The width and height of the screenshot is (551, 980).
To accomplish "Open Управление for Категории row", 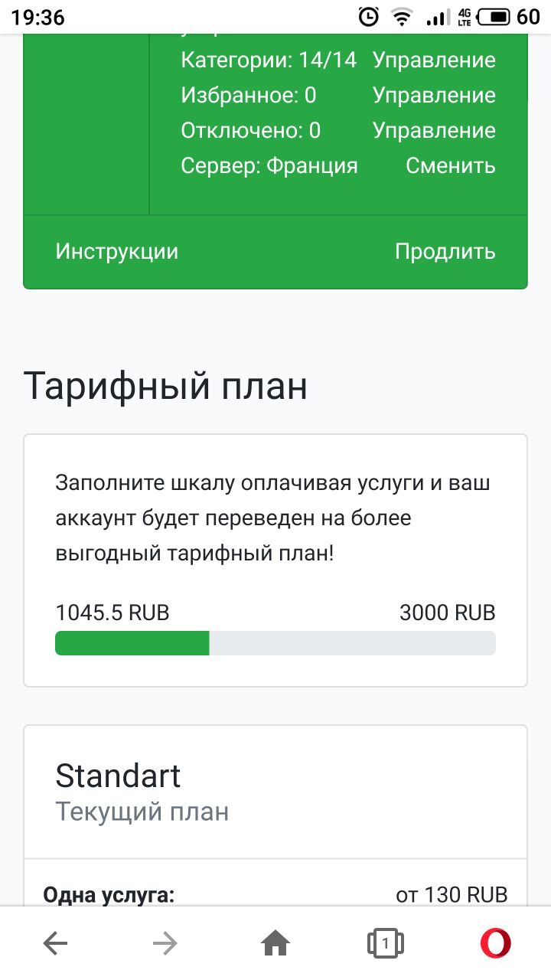I will pyautogui.click(x=434, y=60).
